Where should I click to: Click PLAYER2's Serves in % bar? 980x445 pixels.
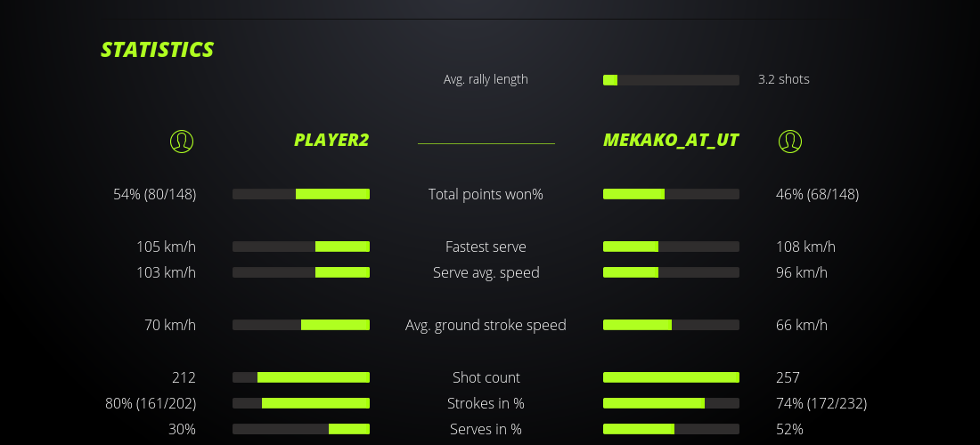pos(301,429)
